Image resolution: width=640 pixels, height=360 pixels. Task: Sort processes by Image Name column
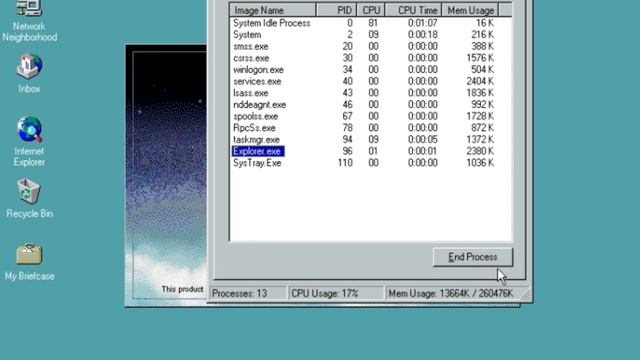click(x=273, y=10)
